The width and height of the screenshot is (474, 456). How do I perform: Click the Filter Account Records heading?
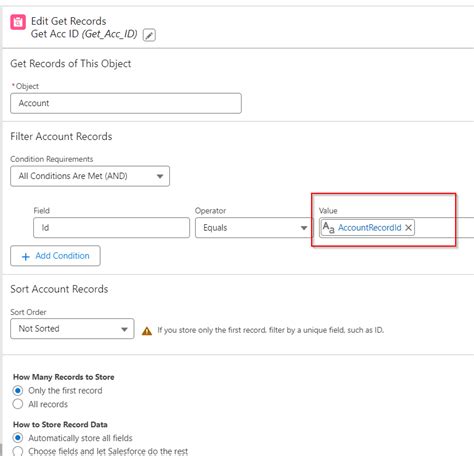[x=61, y=136]
